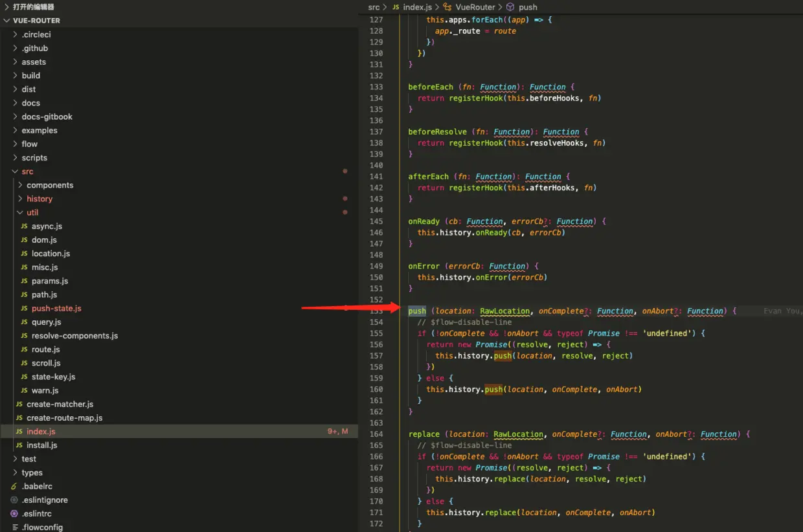Viewport: 803px width, 532px height.
Task: Click the JS icon beside state-key.js
Action: 25,377
